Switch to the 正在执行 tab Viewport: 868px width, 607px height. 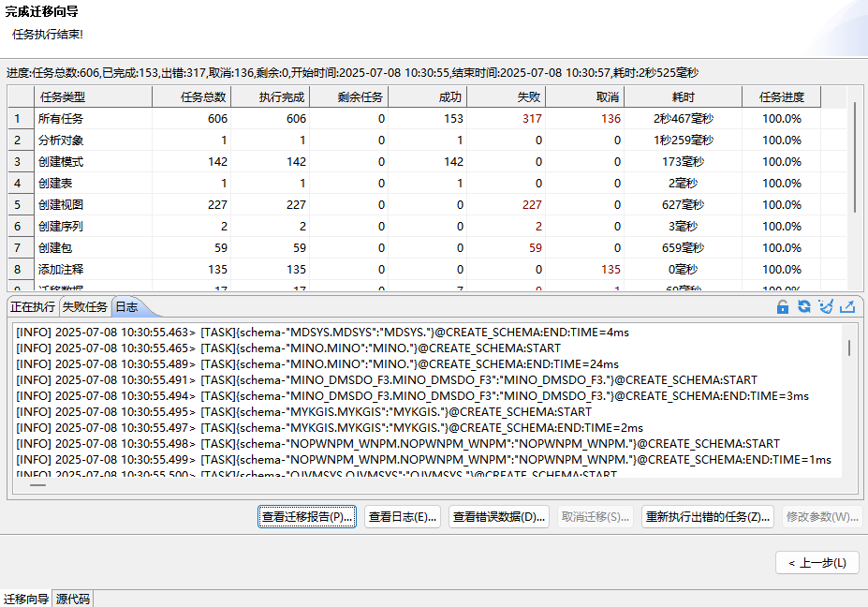tap(33, 307)
